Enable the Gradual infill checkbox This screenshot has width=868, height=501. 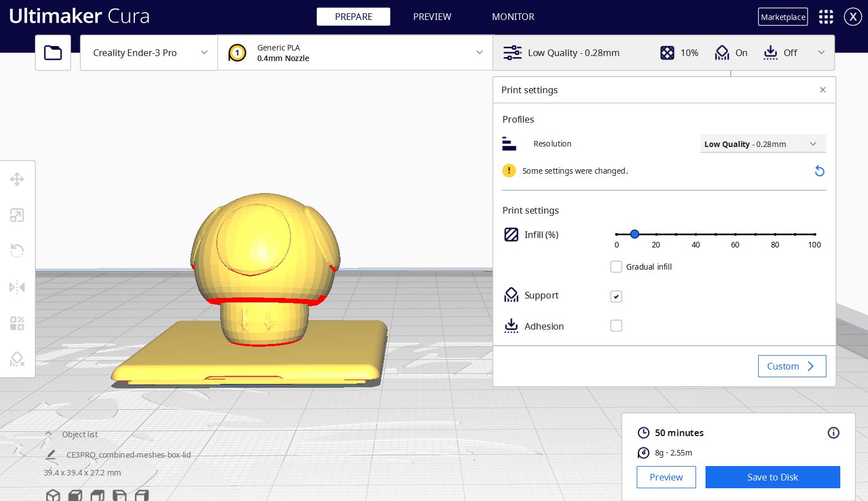(x=616, y=267)
